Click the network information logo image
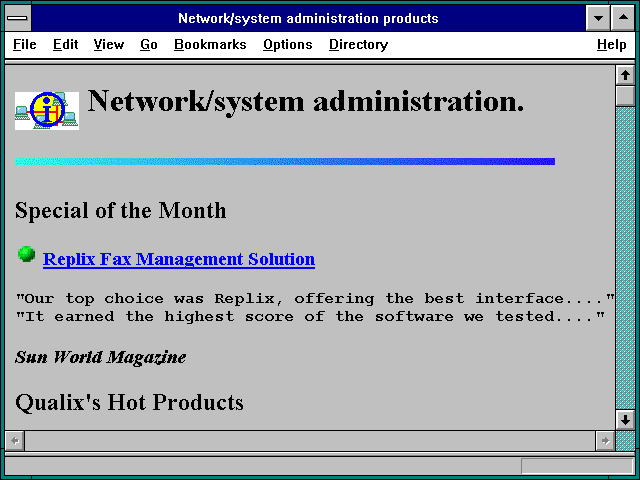640x480 pixels. click(47, 111)
